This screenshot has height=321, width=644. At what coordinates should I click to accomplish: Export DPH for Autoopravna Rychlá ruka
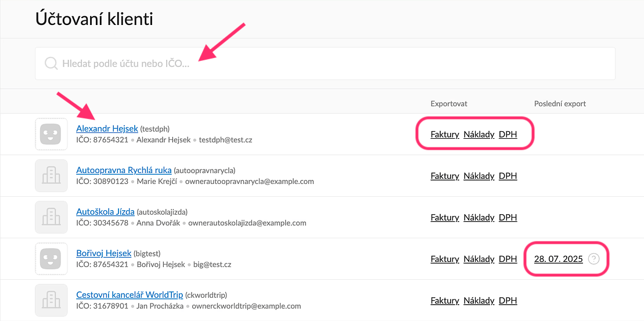coord(508,176)
